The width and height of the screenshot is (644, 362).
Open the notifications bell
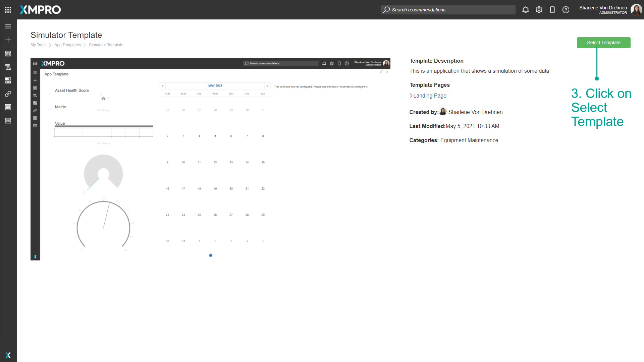525,10
